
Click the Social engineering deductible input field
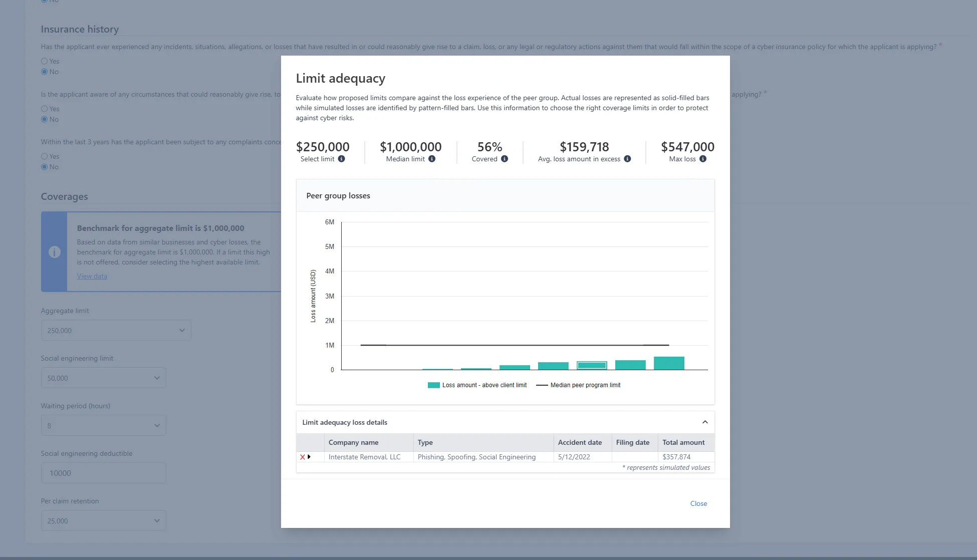(x=104, y=473)
